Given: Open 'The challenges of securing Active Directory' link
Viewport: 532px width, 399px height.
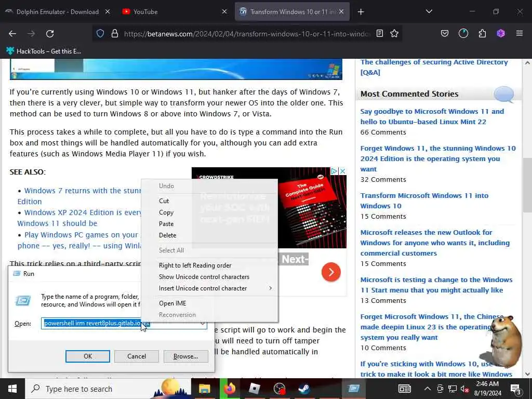Looking at the screenshot, I should (434, 67).
